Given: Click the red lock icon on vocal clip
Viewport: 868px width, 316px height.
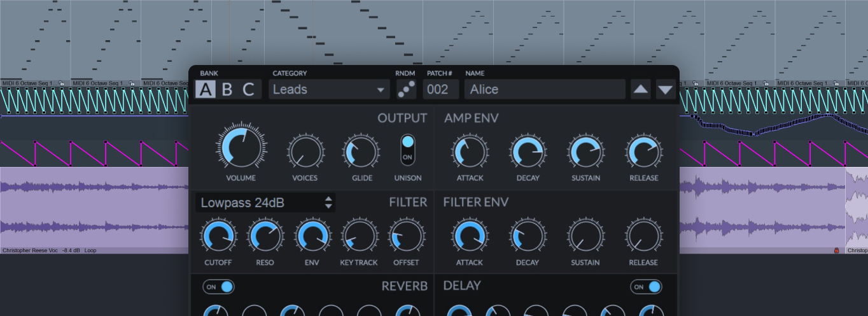Looking at the screenshot, I should point(837,251).
